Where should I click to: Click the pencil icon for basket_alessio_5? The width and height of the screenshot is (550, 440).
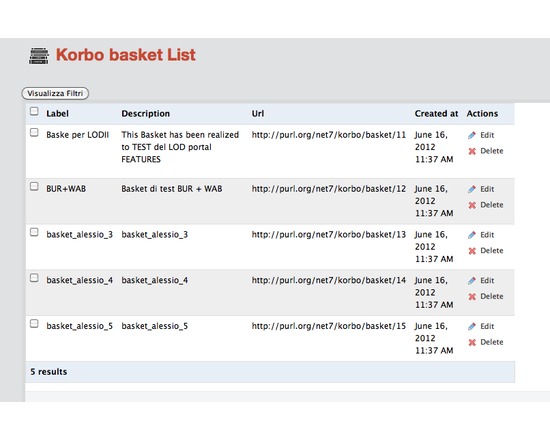472,326
